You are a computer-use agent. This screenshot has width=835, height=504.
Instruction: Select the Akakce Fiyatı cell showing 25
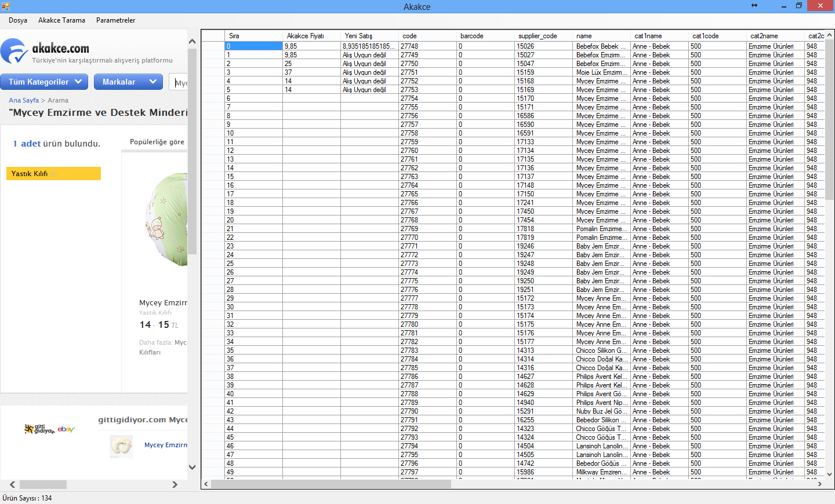(x=312, y=64)
